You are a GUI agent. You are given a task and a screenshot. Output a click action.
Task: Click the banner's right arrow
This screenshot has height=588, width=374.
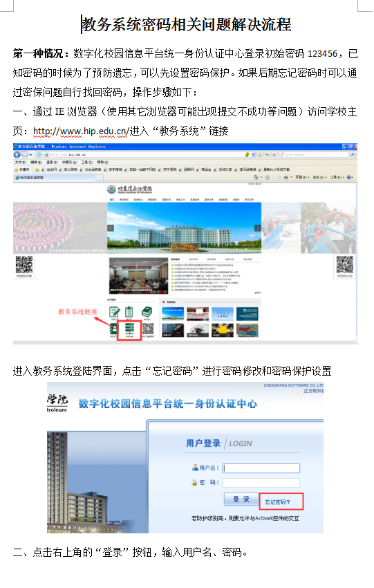tap(257, 228)
